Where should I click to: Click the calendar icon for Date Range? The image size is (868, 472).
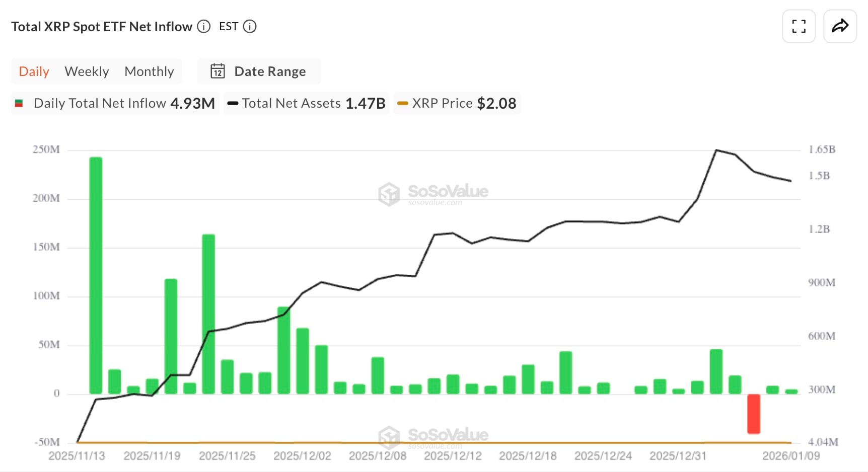click(218, 71)
